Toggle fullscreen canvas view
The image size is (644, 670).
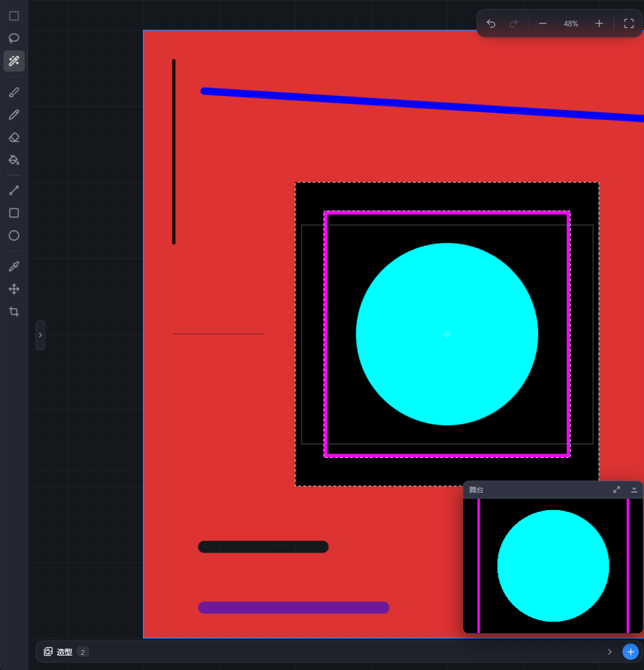[x=628, y=23]
